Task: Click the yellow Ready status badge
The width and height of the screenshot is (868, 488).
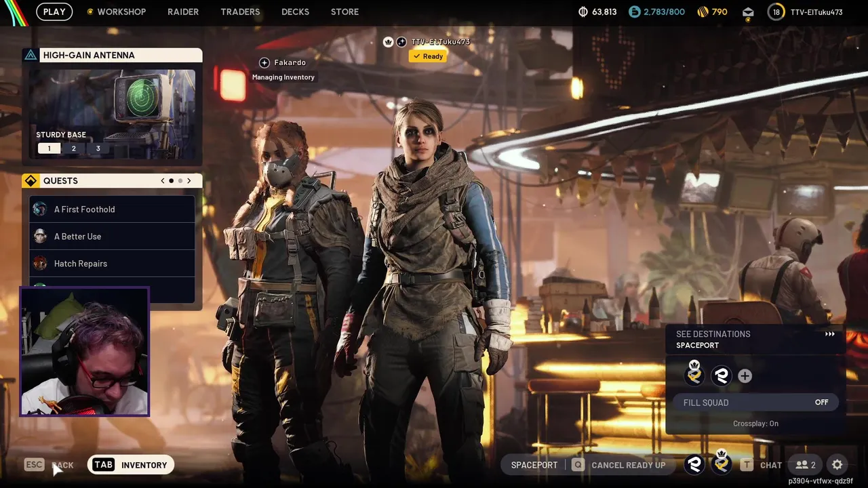Action: (428, 56)
